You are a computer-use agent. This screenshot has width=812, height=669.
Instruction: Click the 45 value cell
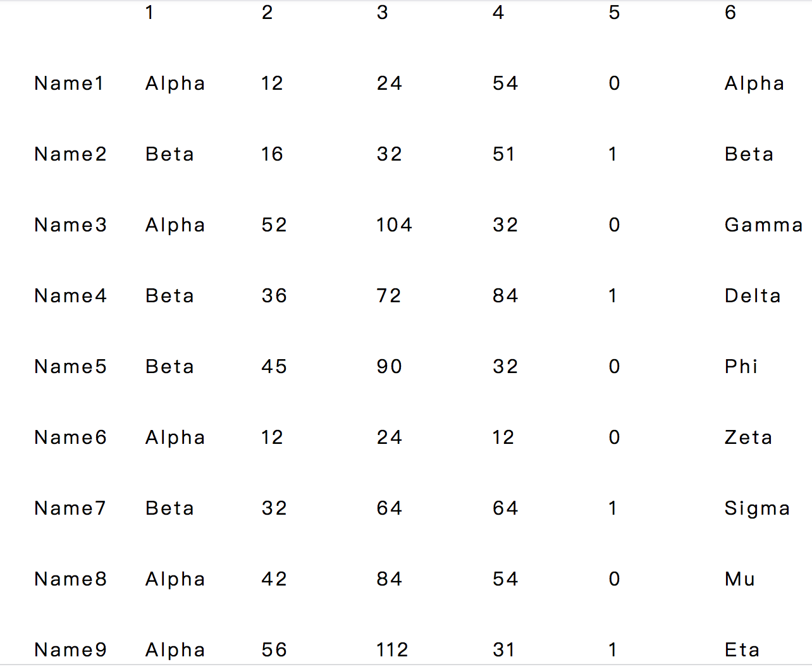coord(274,367)
